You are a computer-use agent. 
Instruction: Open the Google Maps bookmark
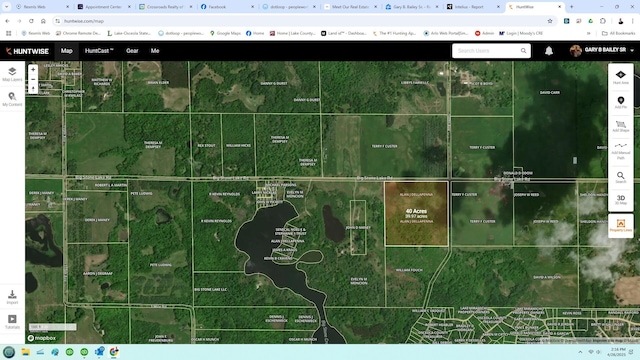[x=225, y=33]
